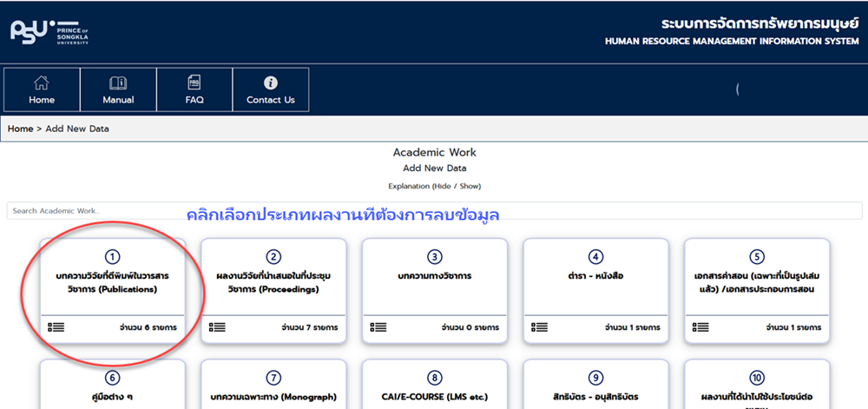Click list icon on card number 5
This screenshot has width=868, height=409.
point(700,327)
